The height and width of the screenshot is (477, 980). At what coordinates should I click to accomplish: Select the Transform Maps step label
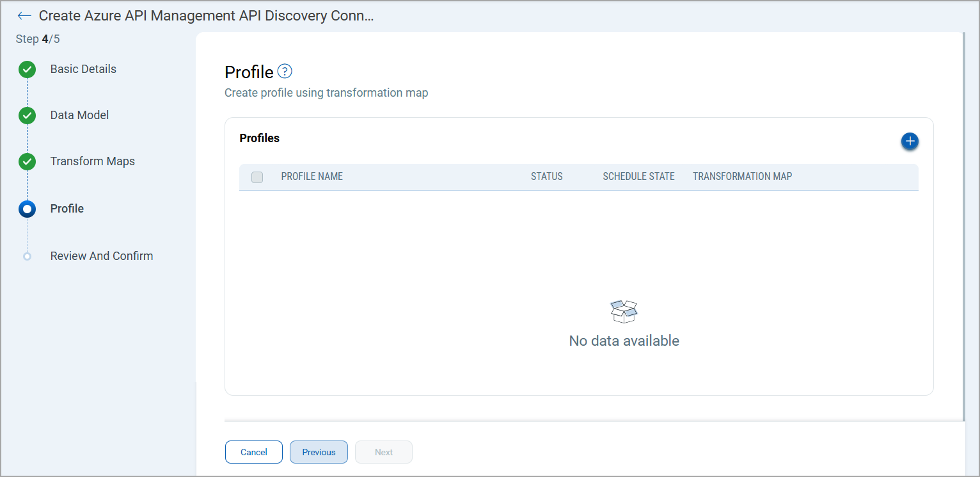[93, 161]
